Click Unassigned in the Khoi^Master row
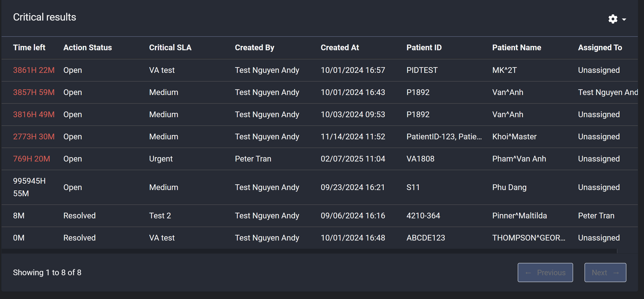The height and width of the screenshot is (299, 644). pyautogui.click(x=599, y=137)
